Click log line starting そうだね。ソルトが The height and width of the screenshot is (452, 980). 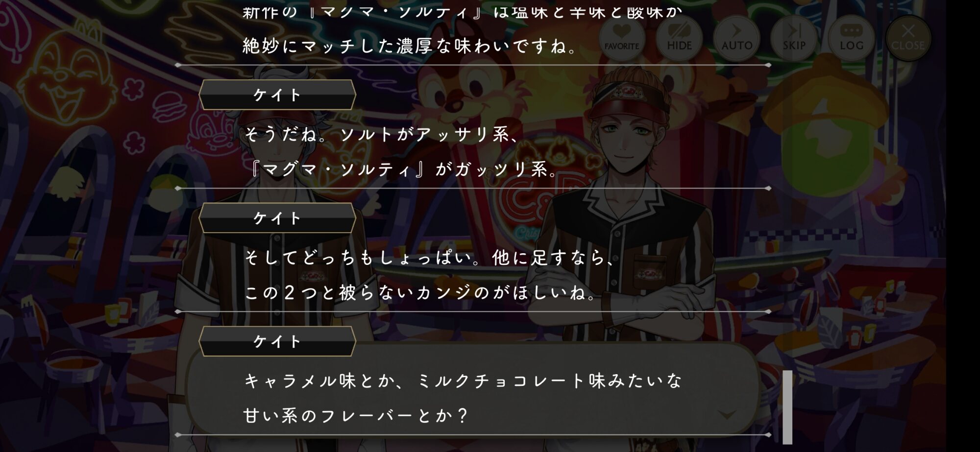382,134
